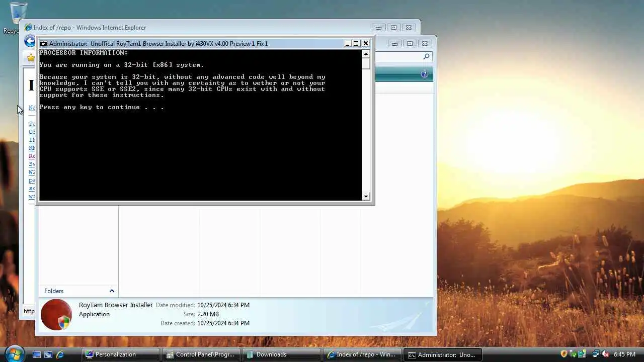
Task: Minimize the Administrator console window
Action: [x=347, y=44]
